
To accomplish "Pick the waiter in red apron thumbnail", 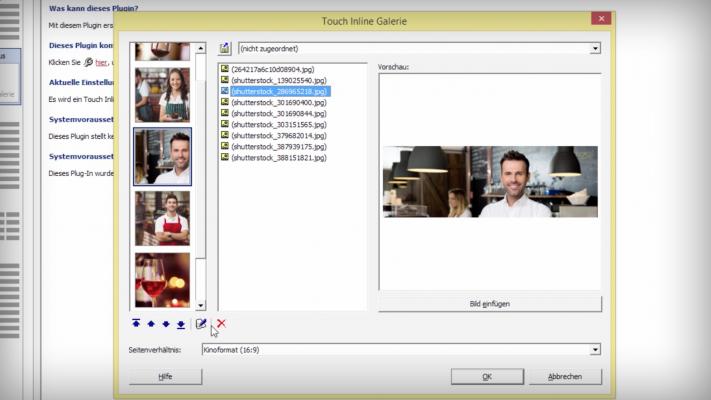I will click(x=162, y=218).
